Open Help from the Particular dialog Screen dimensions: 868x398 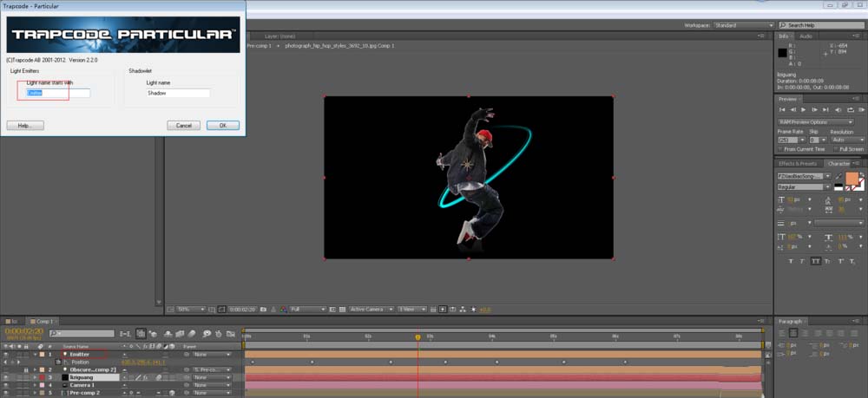coord(25,126)
